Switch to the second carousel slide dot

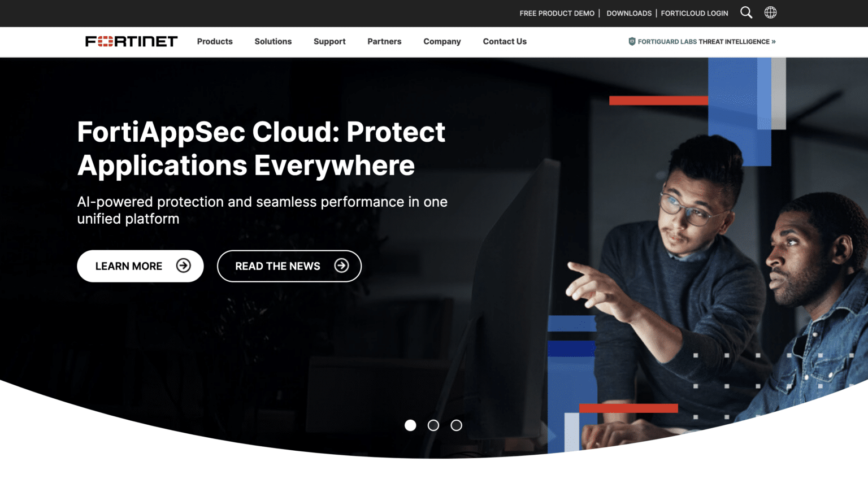tap(433, 425)
